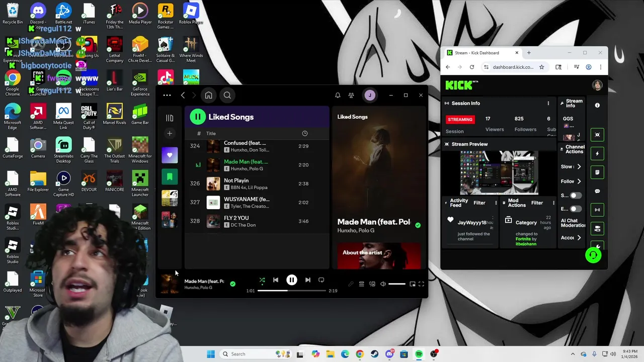644x362 pixels.
Task: Click the plus create button in Spotify sidebar
Action: 170,133
